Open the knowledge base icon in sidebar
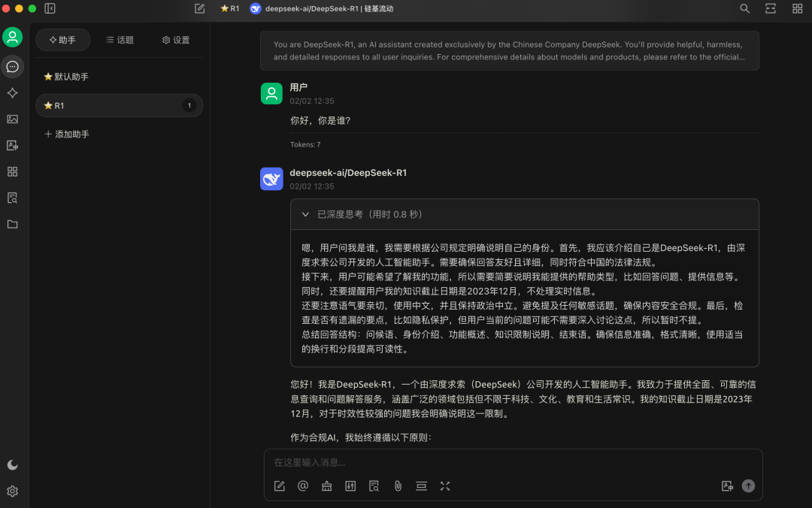 tap(13, 198)
